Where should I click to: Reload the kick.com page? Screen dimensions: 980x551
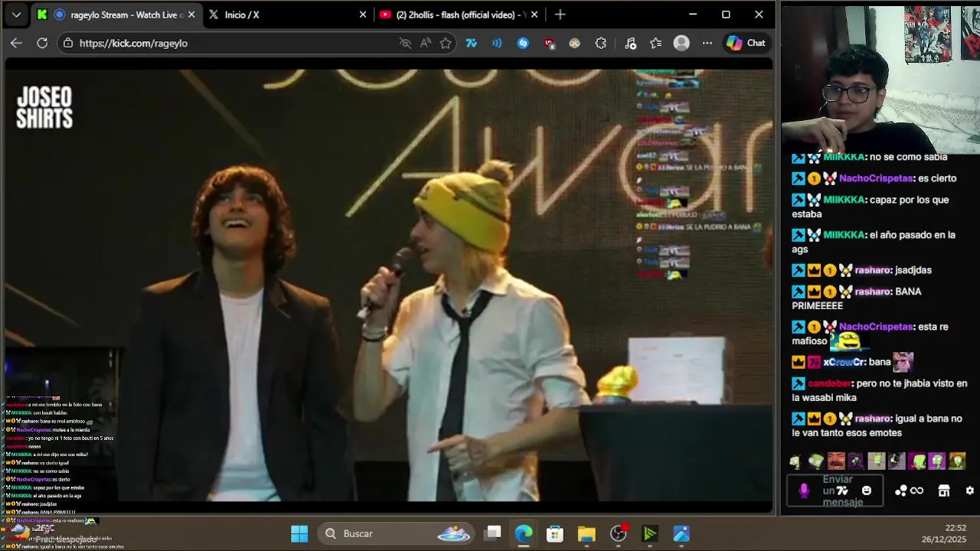point(42,43)
